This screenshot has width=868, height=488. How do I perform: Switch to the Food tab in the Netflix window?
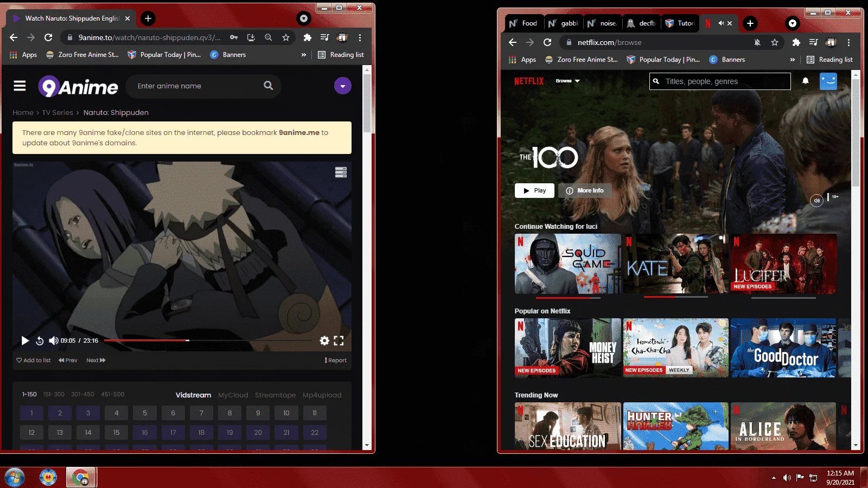pos(524,23)
